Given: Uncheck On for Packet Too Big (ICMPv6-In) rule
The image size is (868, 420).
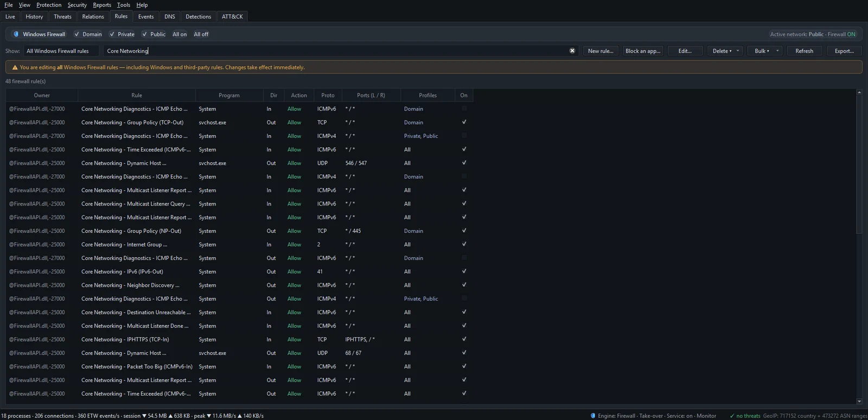Looking at the screenshot, I should 464,366.
